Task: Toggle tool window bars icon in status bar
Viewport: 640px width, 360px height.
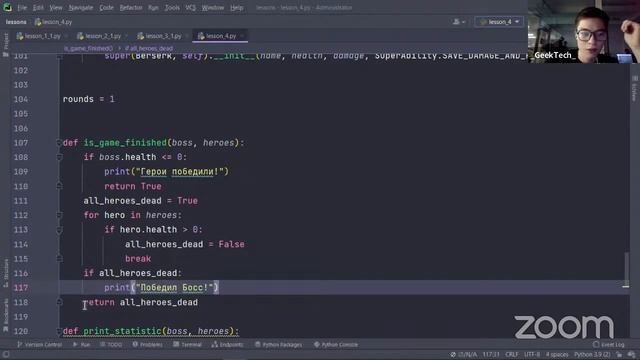Action: click(6, 354)
